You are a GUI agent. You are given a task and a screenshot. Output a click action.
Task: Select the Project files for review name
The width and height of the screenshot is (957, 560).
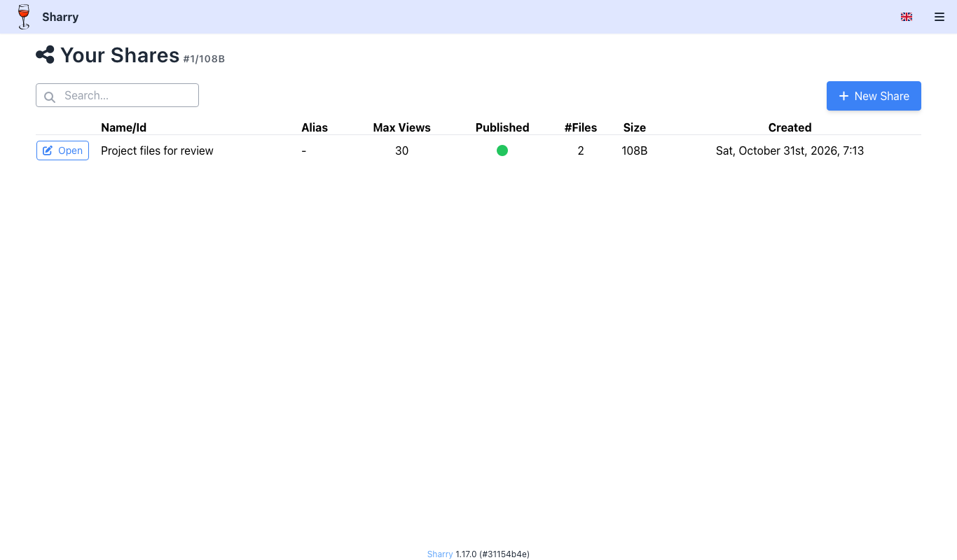(157, 150)
